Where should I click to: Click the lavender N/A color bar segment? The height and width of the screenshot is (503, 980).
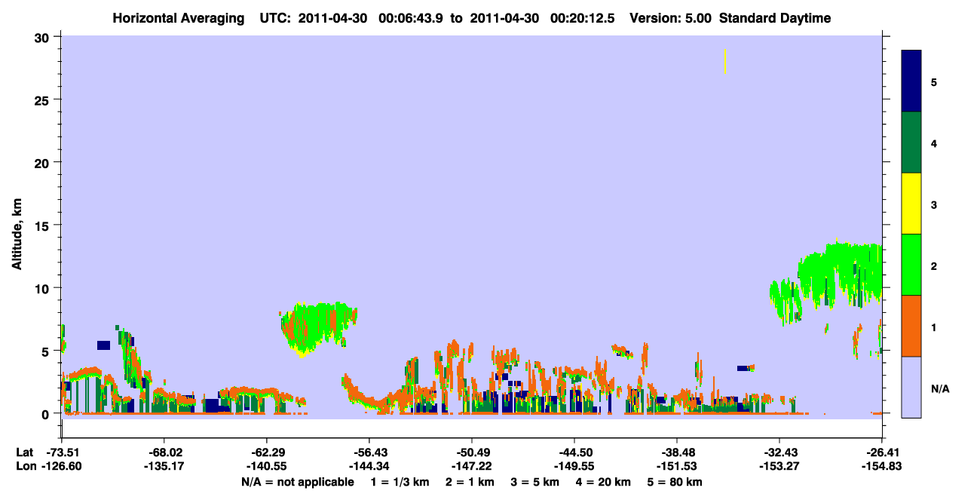click(x=911, y=387)
